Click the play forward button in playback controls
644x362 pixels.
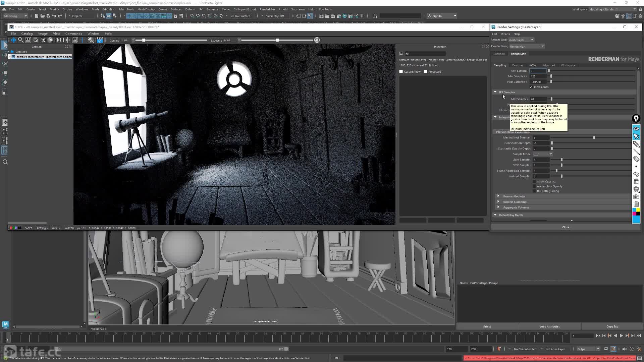[621, 336]
